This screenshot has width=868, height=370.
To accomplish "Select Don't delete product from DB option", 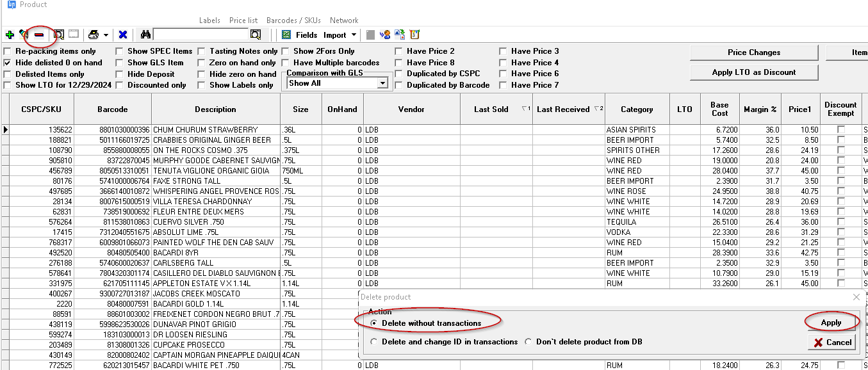I will 528,342.
